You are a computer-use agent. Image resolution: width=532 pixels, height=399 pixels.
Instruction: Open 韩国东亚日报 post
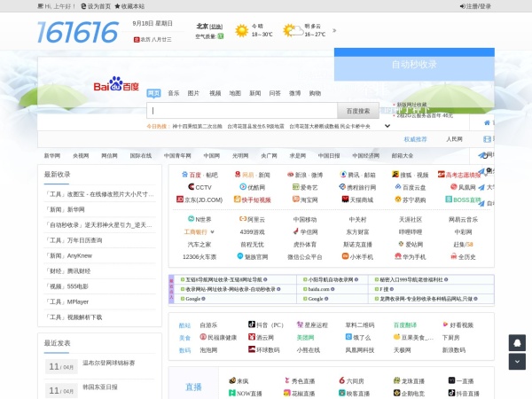click(100, 387)
